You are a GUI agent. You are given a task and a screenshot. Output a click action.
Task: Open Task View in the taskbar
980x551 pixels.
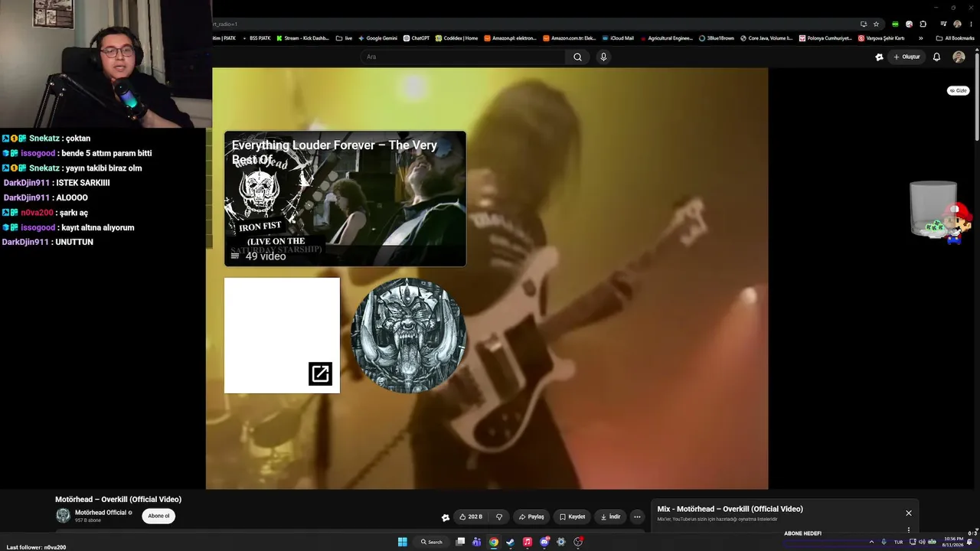click(x=460, y=542)
